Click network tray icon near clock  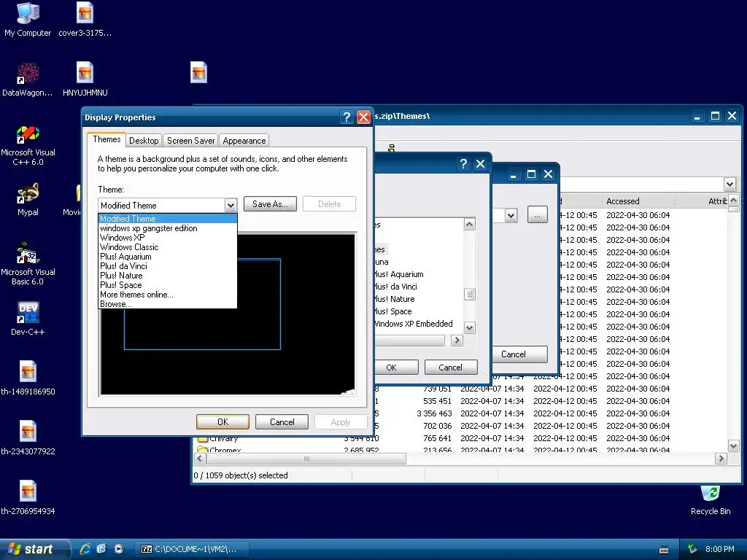693,549
